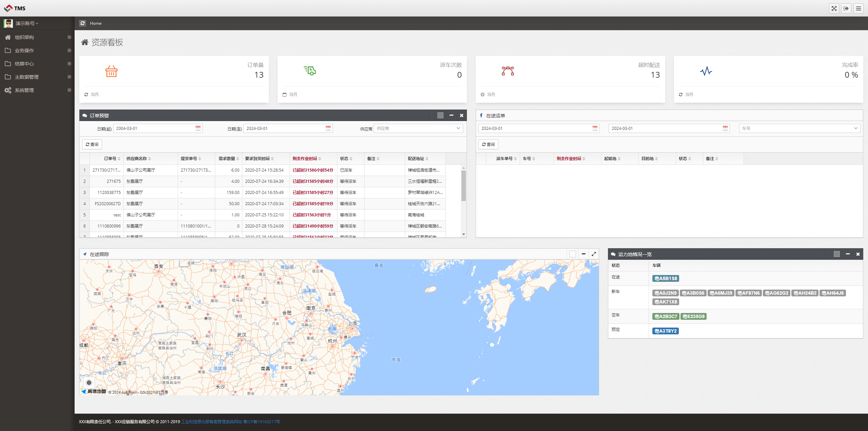This screenshot has width=868, height=431.
Task: Click the fullscreen icon in top bar
Action: point(834,8)
